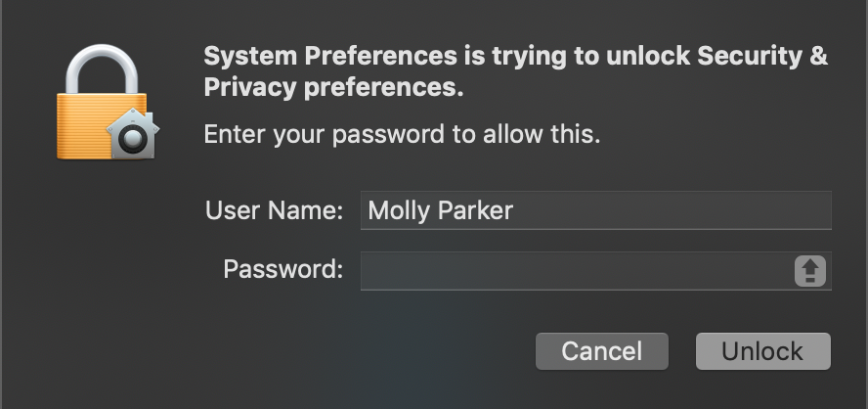The image size is (868, 409).
Task: Click the "Molly Parker" text in the field
Action: click(x=440, y=211)
